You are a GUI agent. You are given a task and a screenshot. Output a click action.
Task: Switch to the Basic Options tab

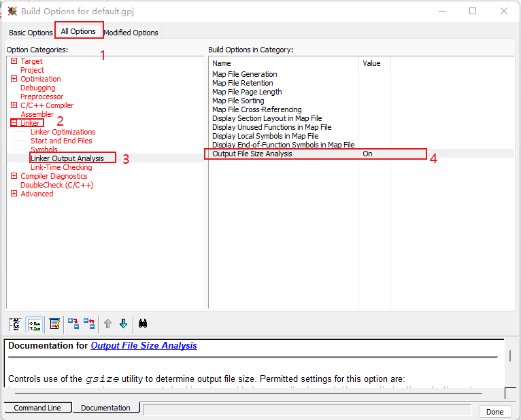pos(31,33)
